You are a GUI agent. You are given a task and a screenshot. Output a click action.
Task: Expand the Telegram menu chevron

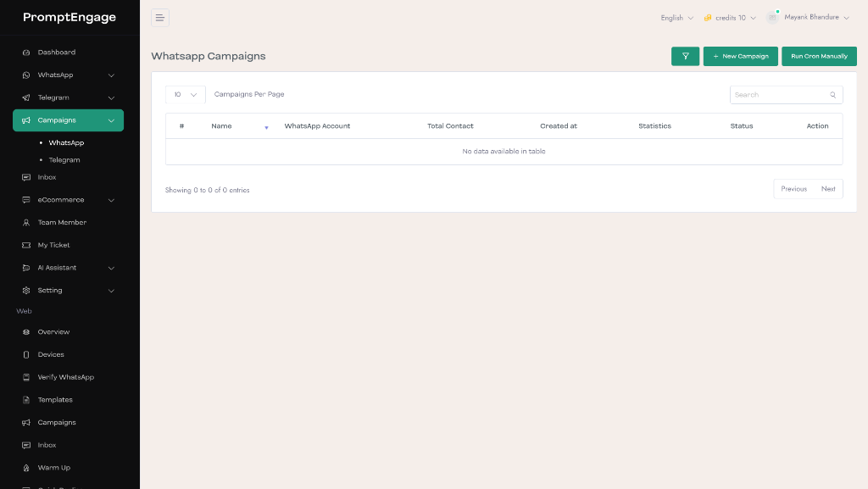(111, 98)
